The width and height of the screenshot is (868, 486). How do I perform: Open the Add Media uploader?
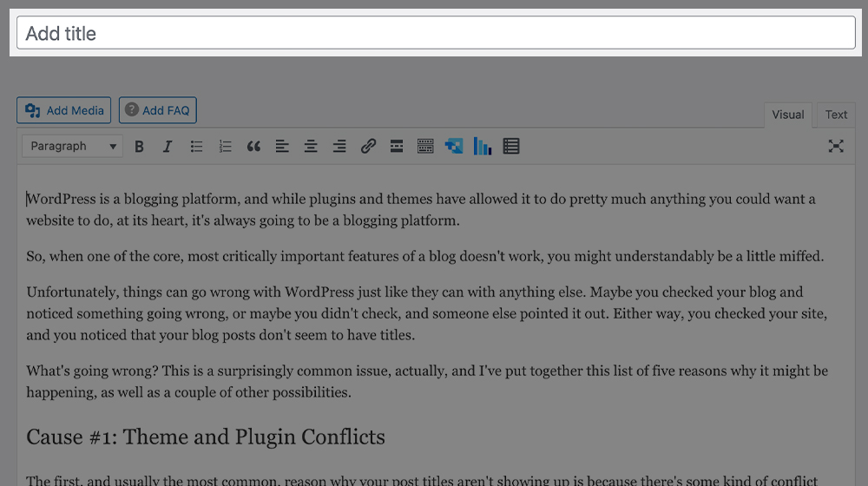(x=63, y=110)
